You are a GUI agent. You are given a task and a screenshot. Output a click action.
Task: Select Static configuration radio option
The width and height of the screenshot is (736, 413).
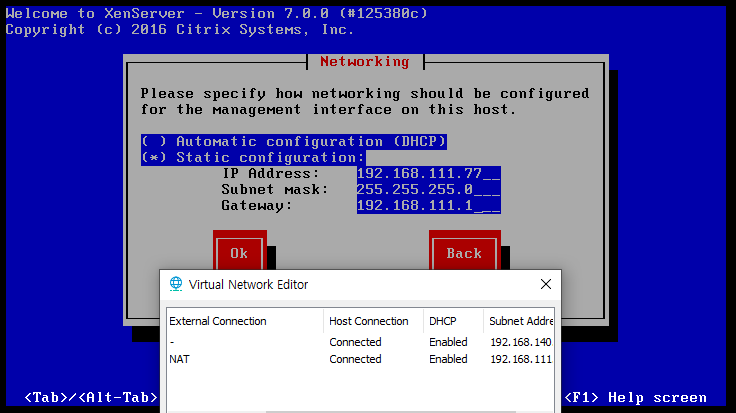click(253, 157)
